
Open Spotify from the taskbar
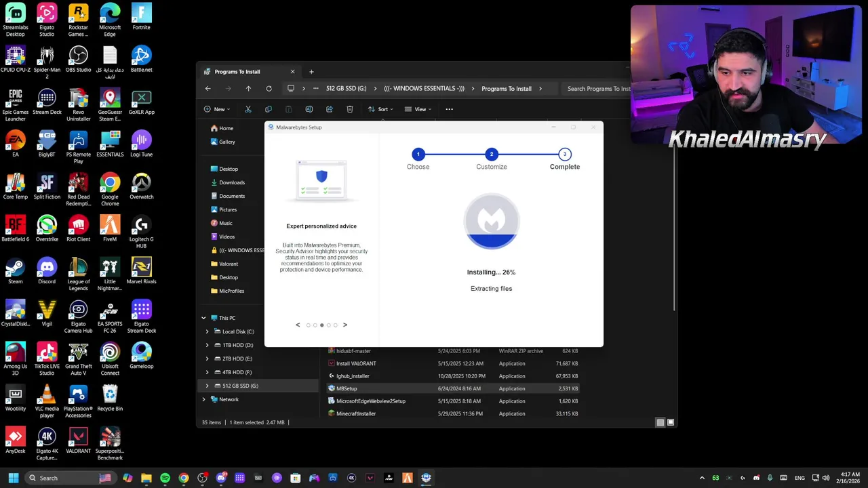[165, 478]
